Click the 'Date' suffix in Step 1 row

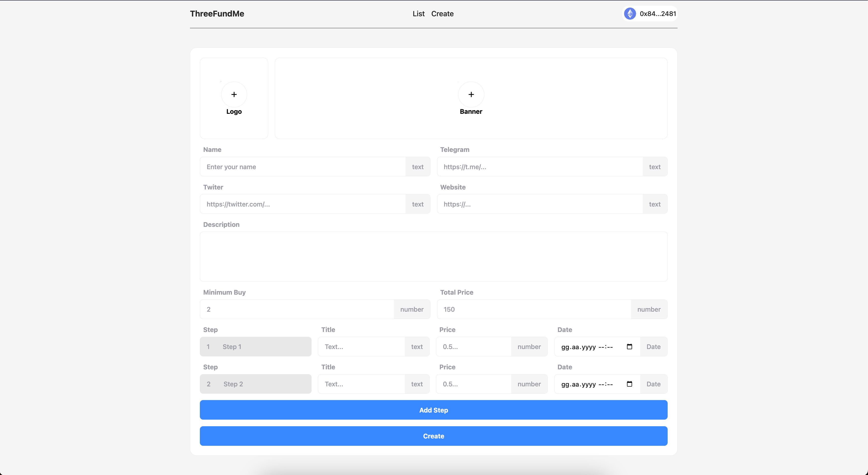click(x=654, y=346)
